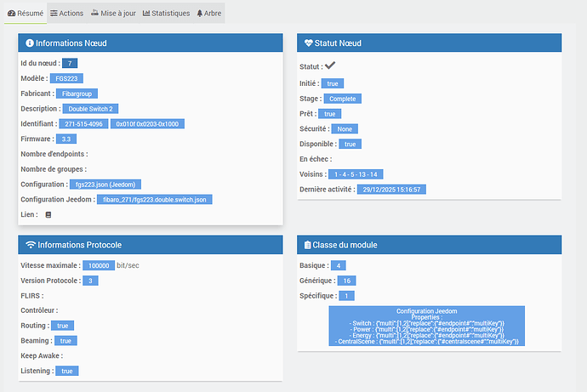Image resolution: width=587 pixels, height=392 pixels.
Task: Click the Initié true badge
Action: point(333,83)
